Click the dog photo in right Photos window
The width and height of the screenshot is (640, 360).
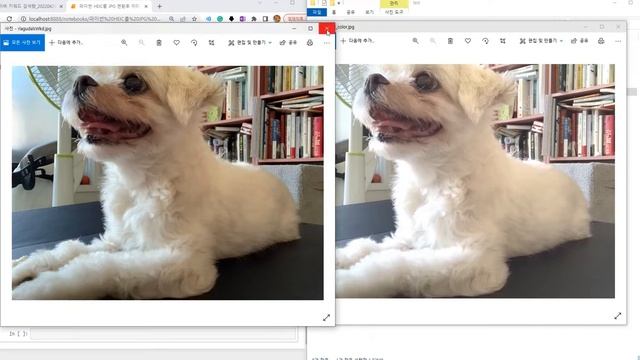coord(475,181)
